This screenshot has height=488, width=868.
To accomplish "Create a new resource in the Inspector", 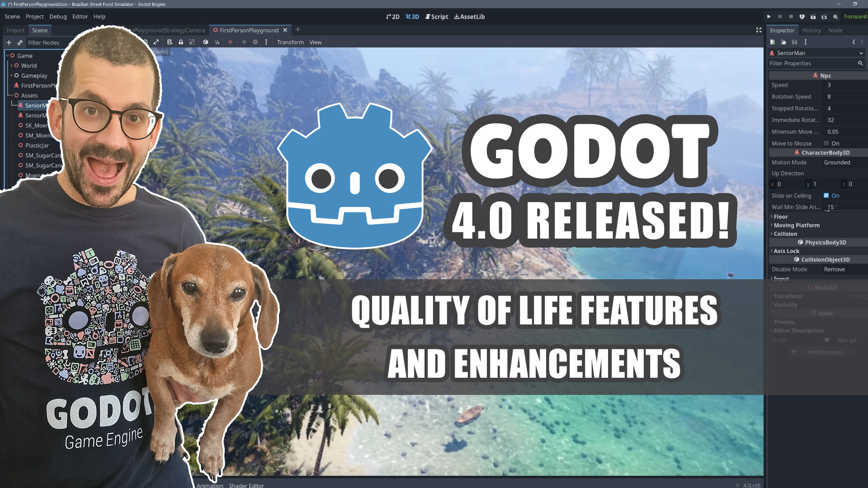I will 772,42.
